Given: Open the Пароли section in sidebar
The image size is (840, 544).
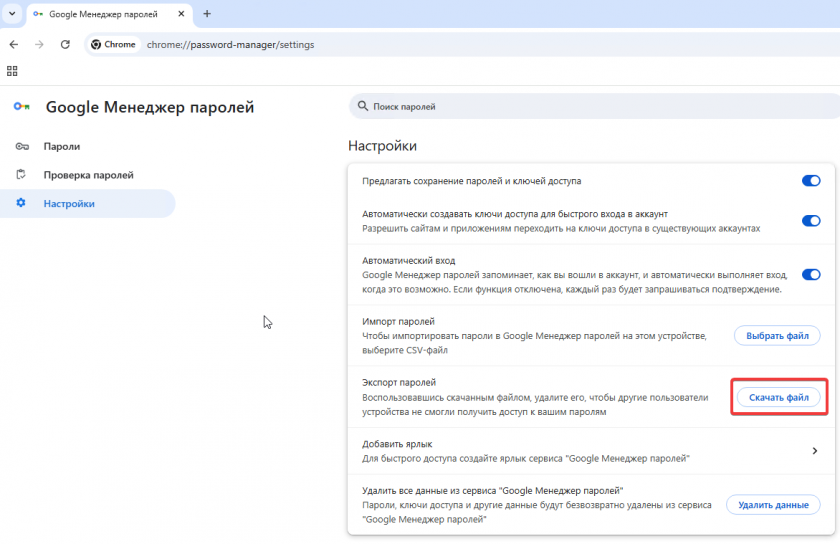Looking at the screenshot, I should click(62, 146).
